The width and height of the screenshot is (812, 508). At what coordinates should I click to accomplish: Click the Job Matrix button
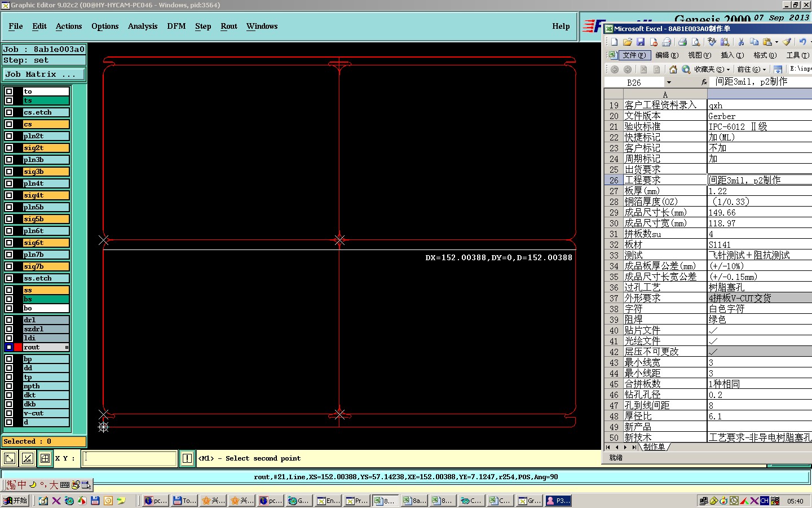click(43, 75)
